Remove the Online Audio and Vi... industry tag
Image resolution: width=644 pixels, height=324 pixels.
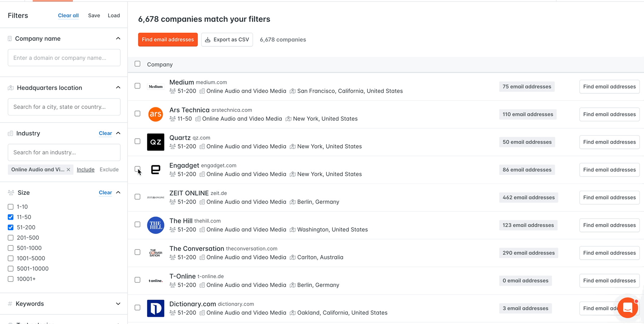68,170
